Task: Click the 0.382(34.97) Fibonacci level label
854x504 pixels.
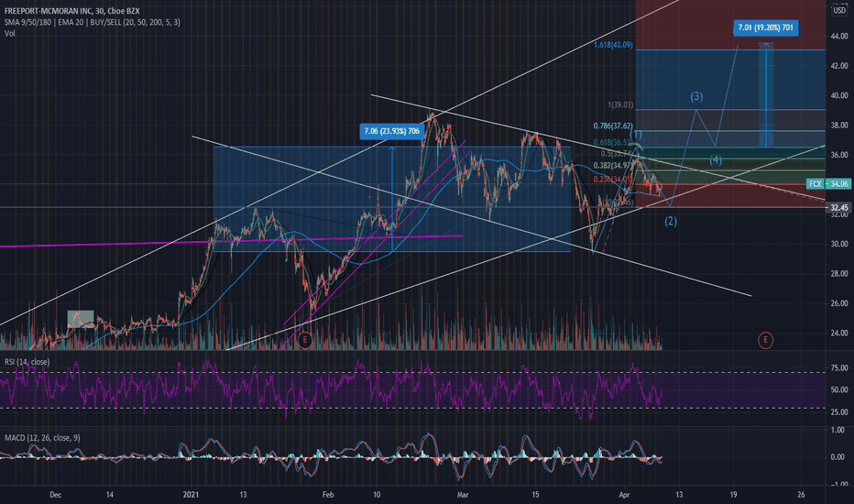Action: (x=613, y=166)
